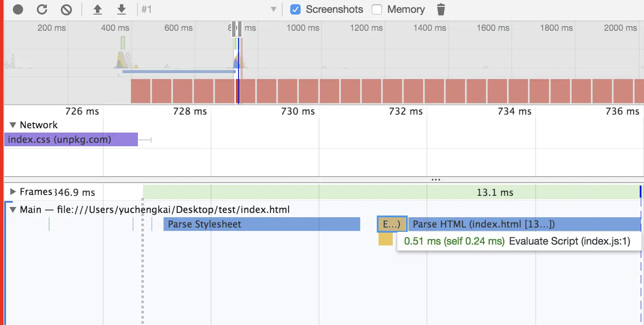Expand the Frames track

coord(13,192)
